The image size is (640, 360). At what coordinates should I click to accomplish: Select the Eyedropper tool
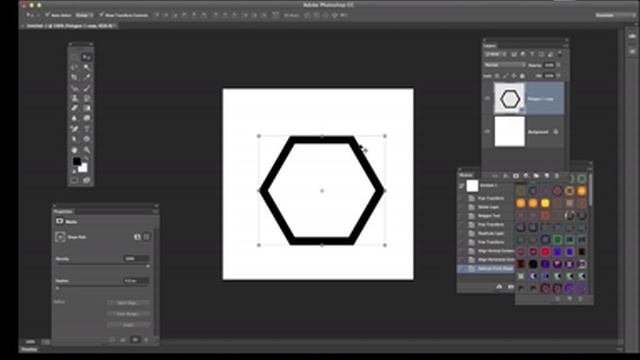87,77
